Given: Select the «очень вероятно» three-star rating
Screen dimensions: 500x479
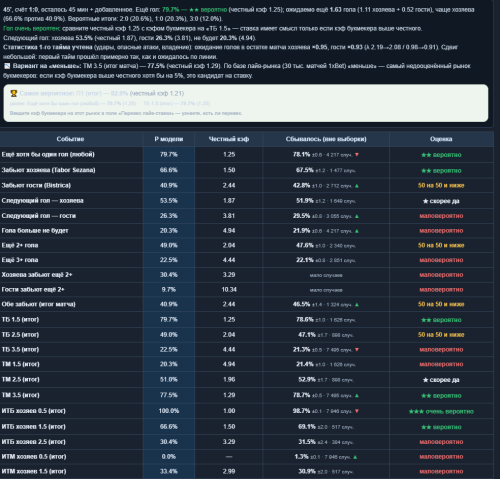Looking at the screenshot, I should coord(441,411).
